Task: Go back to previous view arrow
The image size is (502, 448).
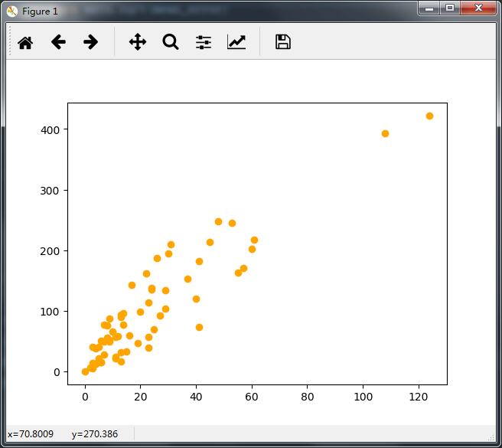Action: (58, 42)
